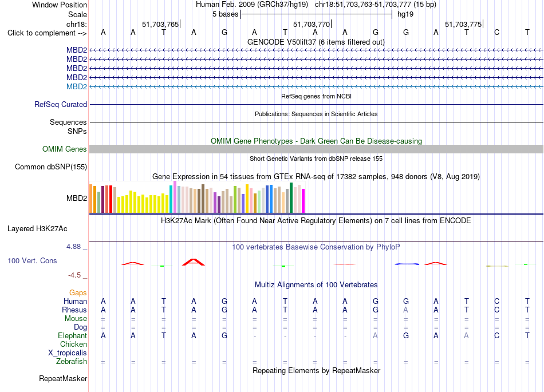Click the dark green bar in GTEx chart
Screen dimensions: 544x392
point(291,197)
